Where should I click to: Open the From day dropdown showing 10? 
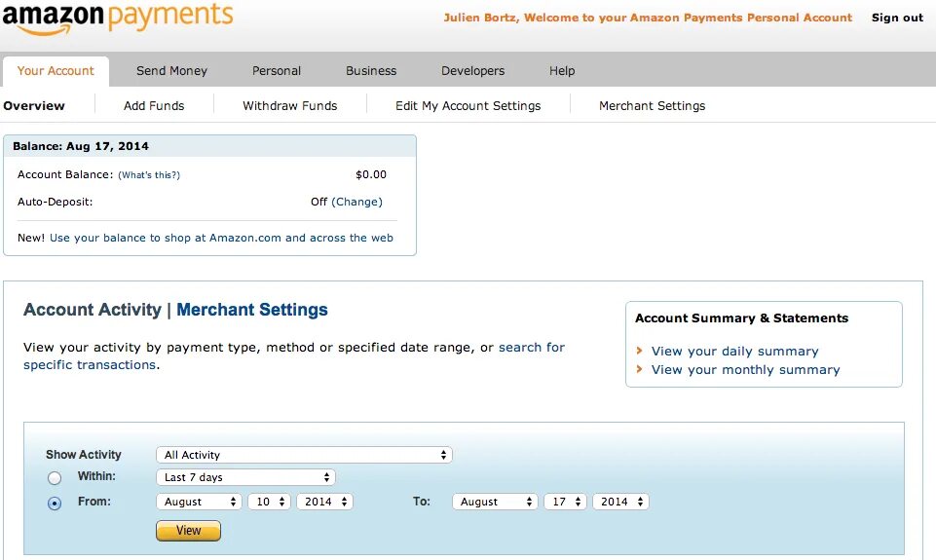[270, 502]
